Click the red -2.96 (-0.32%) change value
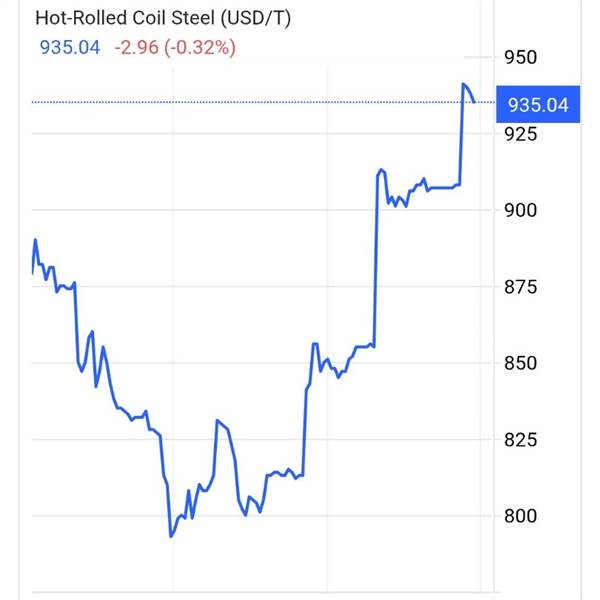Screen dimensions: 600x600 point(175,47)
